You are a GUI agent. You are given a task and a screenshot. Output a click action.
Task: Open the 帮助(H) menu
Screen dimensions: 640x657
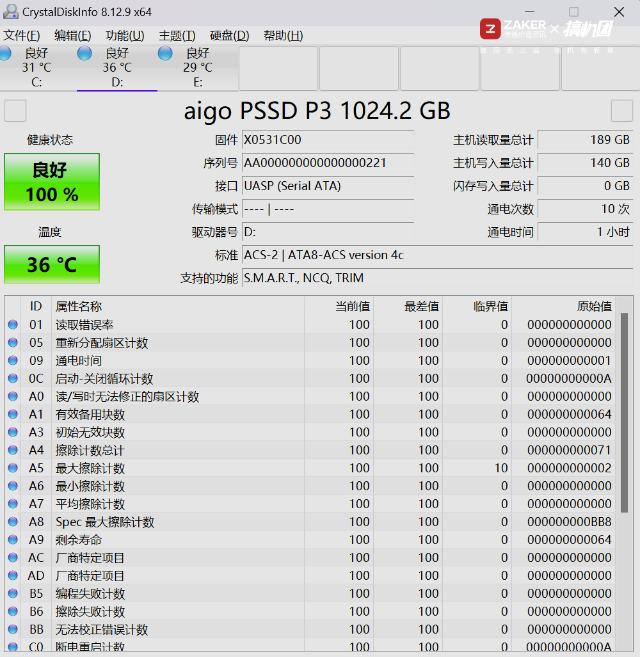point(283,36)
